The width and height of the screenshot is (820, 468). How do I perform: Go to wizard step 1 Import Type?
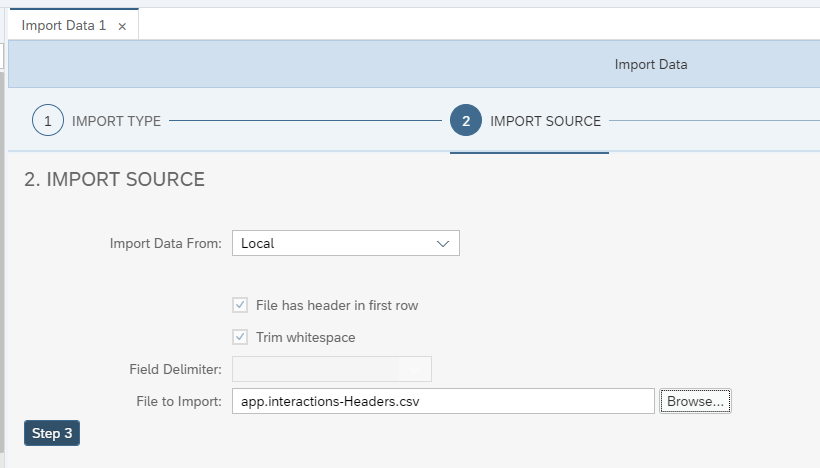48,121
